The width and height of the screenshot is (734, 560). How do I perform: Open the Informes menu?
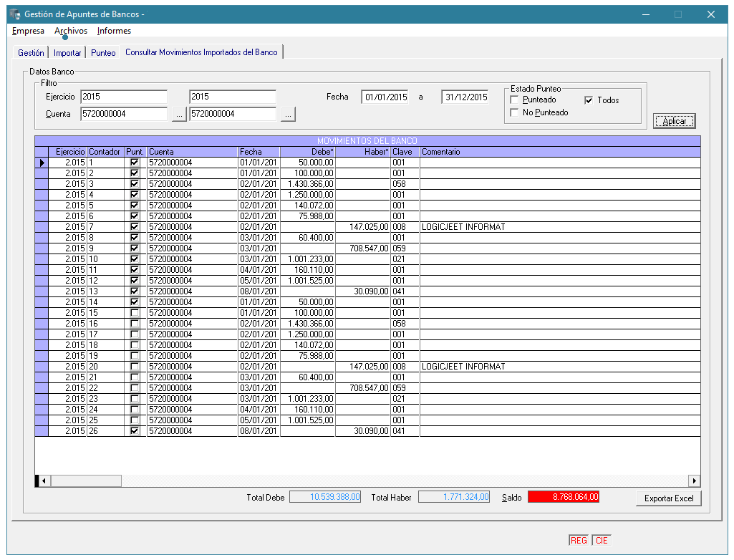tap(114, 31)
